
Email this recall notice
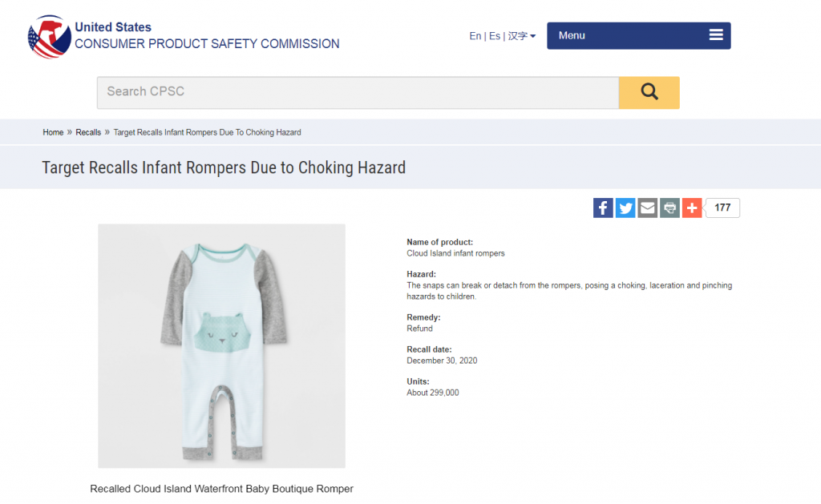click(x=647, y=208)
